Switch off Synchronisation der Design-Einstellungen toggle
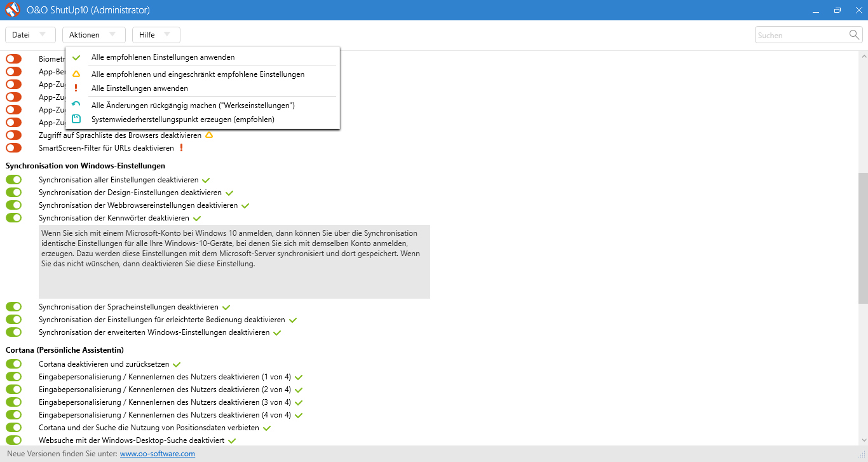Image resolution: width=868 pixels, height=462 pixels. (13, 192)
